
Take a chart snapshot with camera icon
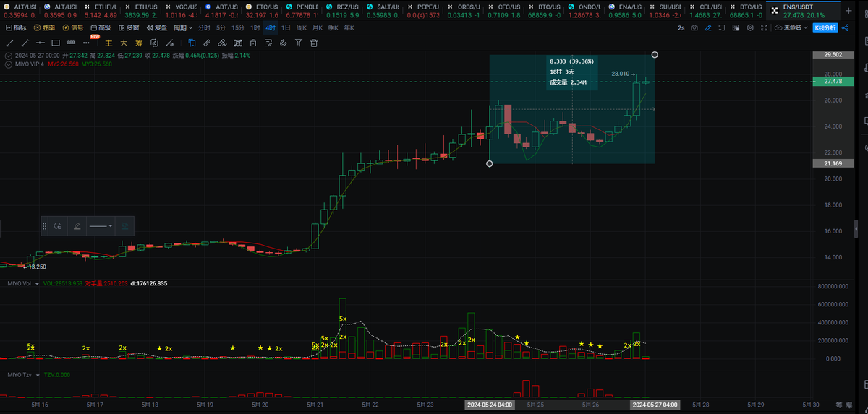pos(694,27)
